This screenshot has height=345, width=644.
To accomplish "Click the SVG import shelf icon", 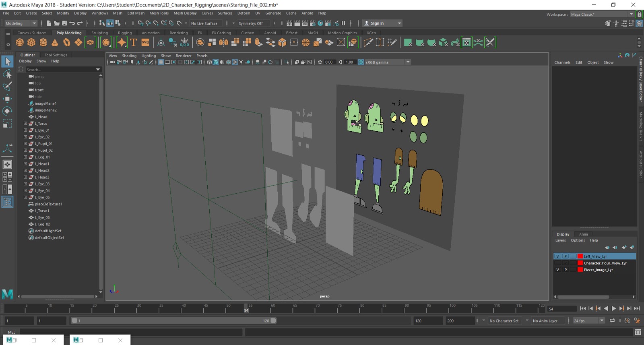I will (x=145, y=42).
